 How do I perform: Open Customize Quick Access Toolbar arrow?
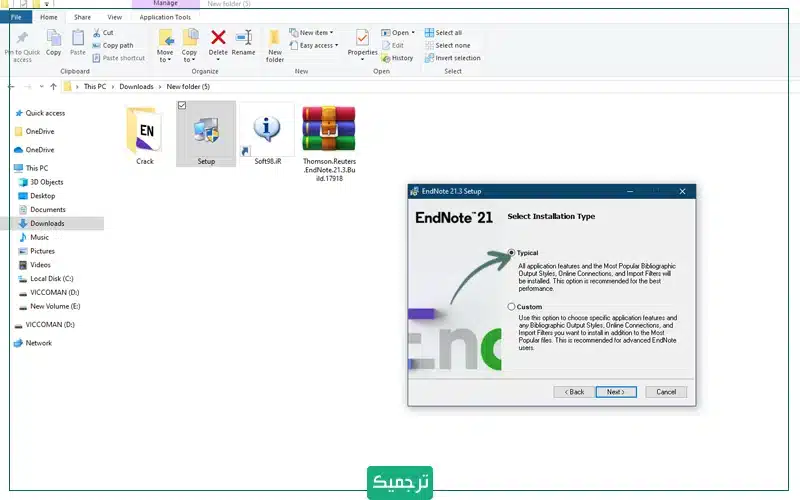[46, 4]
